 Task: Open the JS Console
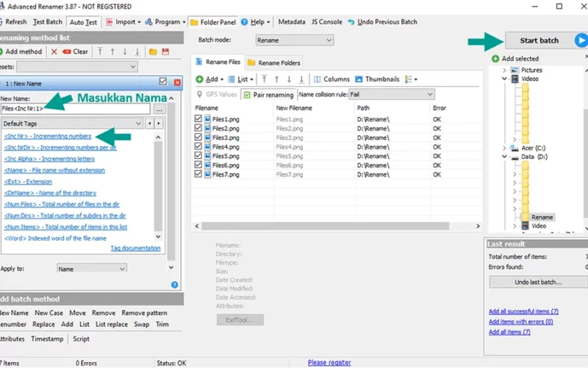click(x=326, y=22)
